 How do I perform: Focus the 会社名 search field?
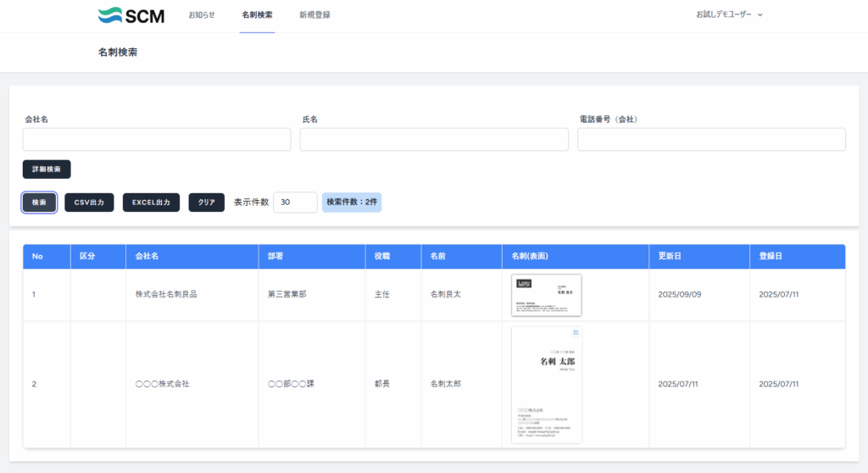point(157,140)
